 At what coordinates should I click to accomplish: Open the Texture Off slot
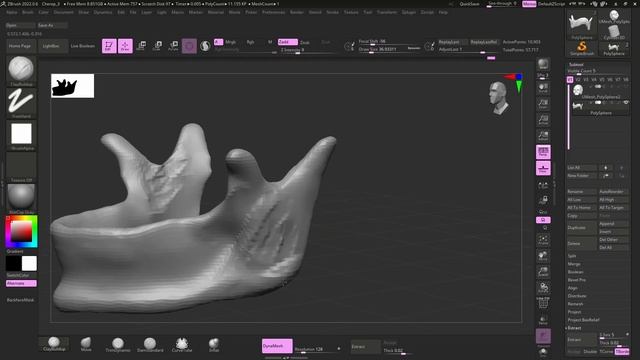21,167
